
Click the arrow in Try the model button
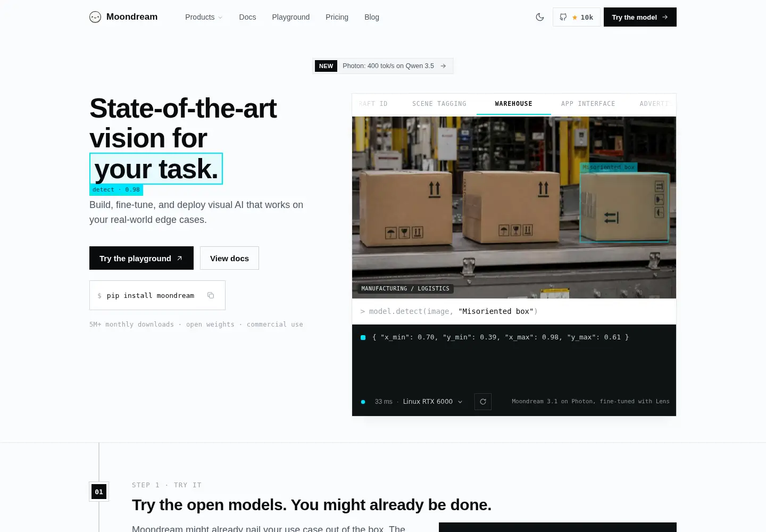[x=665, y=17]
